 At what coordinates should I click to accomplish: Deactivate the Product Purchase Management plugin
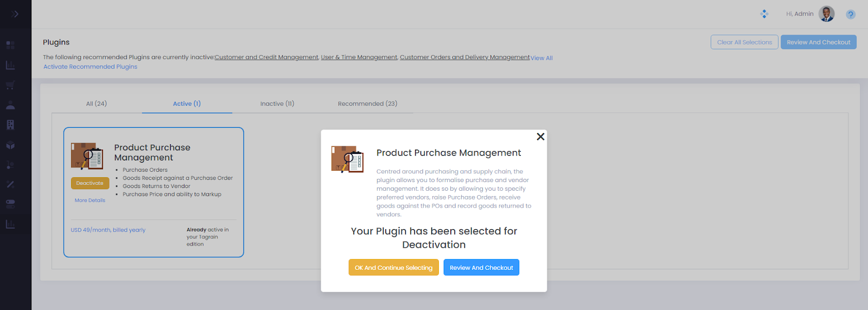pos(90,183)
